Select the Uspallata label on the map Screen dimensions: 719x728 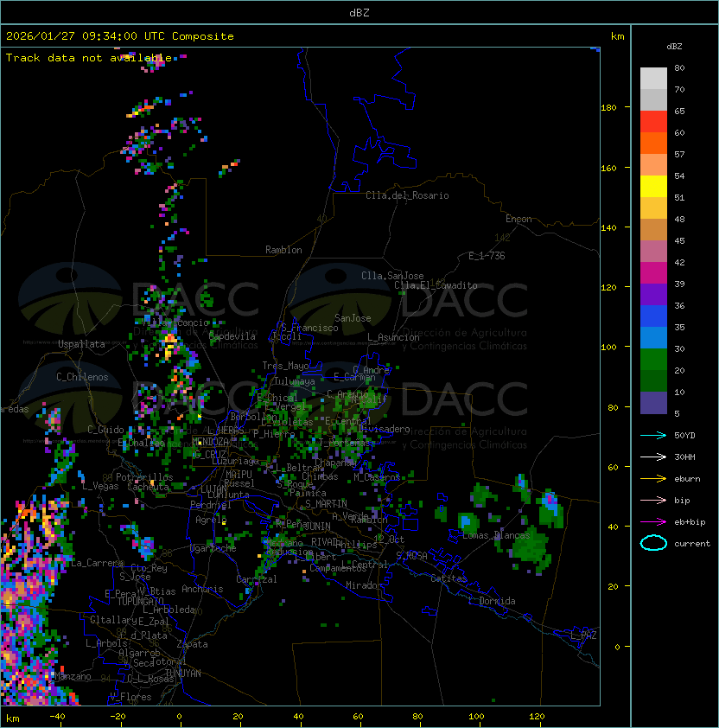click(81, 344)
